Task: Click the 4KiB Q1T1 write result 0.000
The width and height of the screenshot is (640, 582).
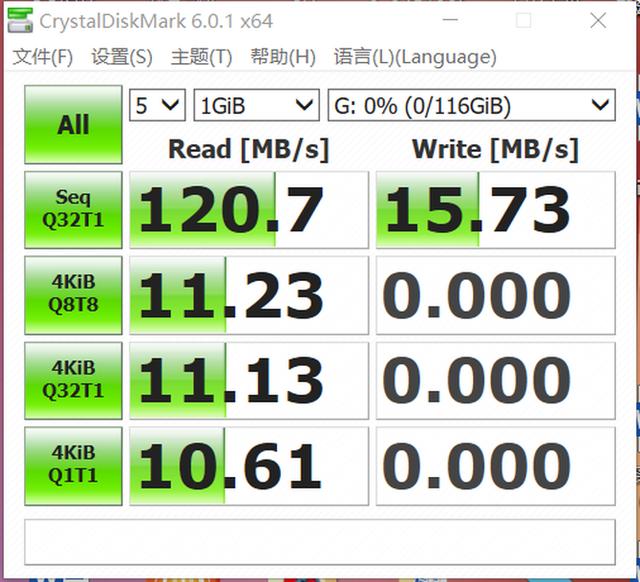Action: pos(495,465)
